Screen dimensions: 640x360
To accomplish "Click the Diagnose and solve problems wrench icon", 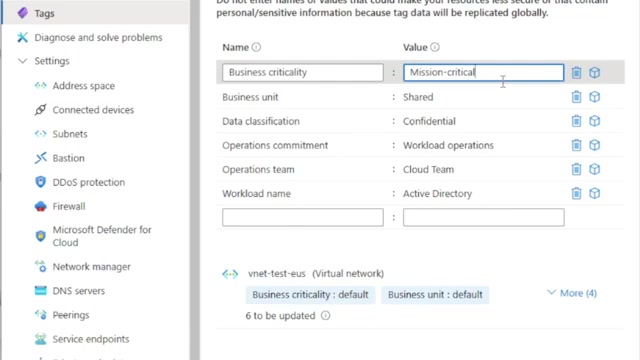I will [x=22, y=38].
